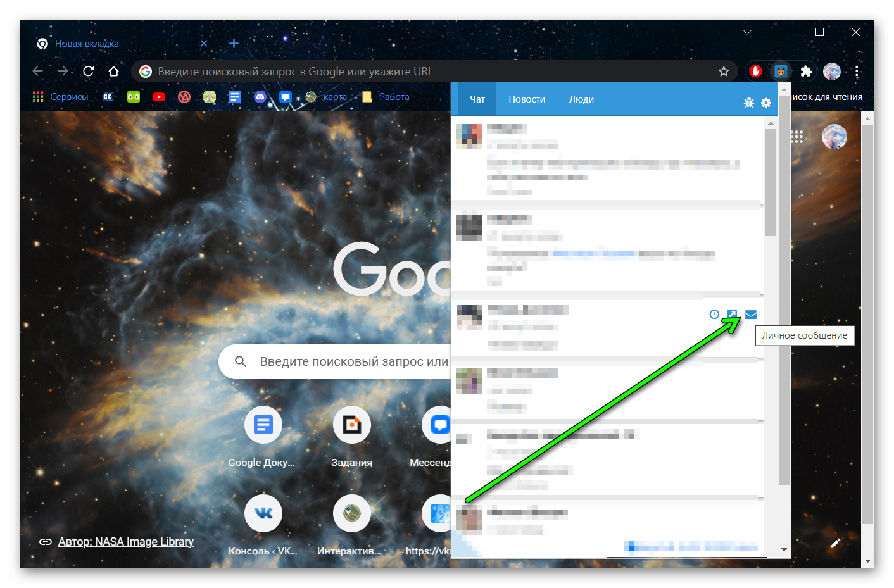This screenshot has width=894, height=588.
Task: Switch to the Новости tab
Action: (x=527, y=99)
